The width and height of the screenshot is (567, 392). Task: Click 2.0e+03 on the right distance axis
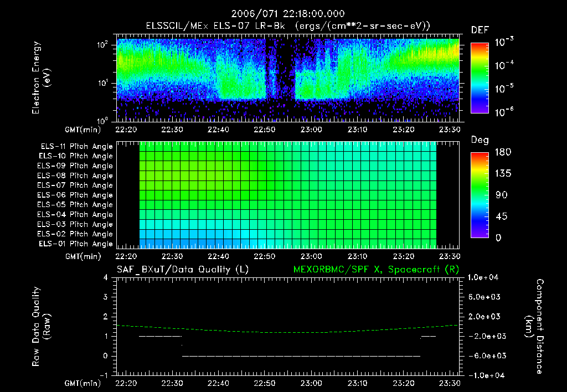pos(484,316)
